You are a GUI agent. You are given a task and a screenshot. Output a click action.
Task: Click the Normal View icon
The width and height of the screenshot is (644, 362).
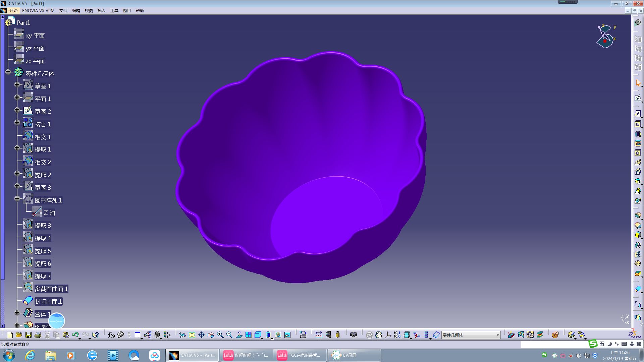click(239, 335)
